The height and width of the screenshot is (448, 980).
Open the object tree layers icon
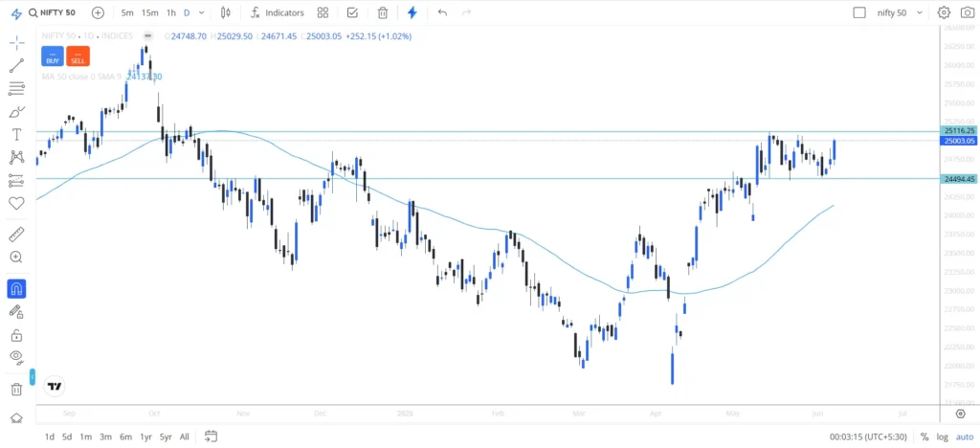17,418
